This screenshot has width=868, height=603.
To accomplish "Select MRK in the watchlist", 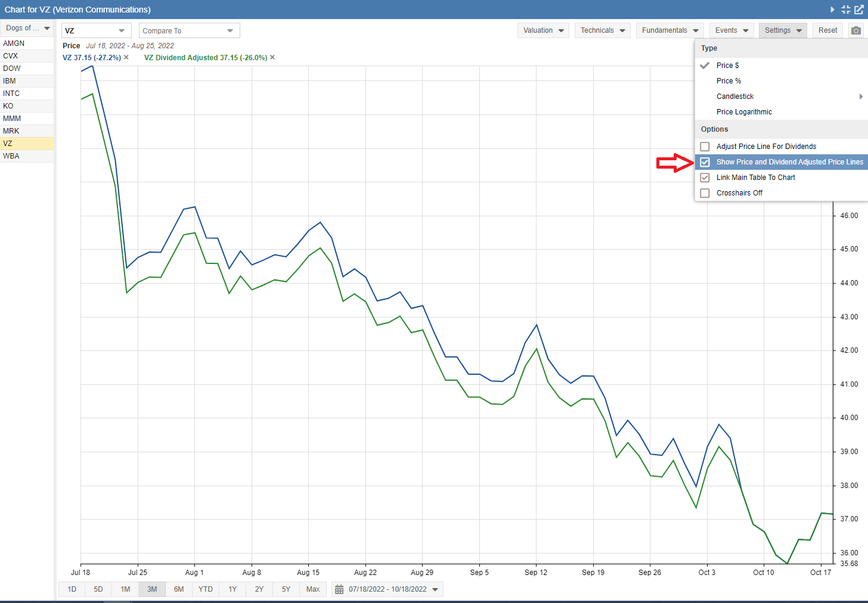I will [x=27, y=131].
